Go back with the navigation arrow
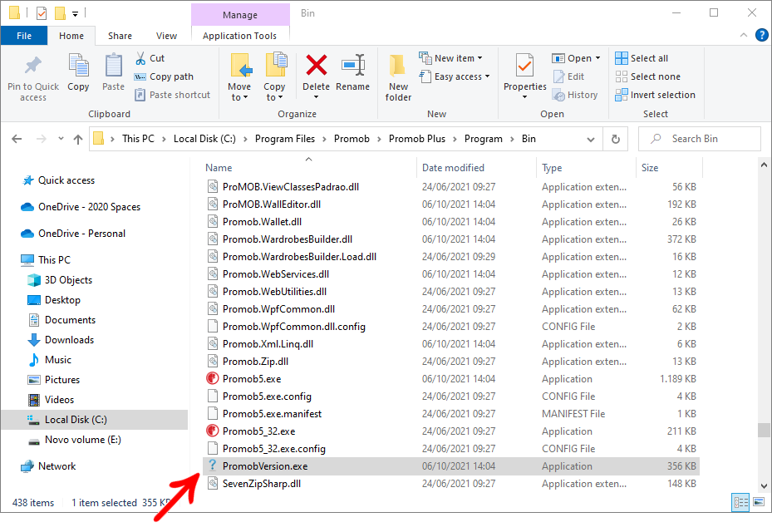Image resolution: width=772 pixels, height=532 pixels. coord(17,139)
